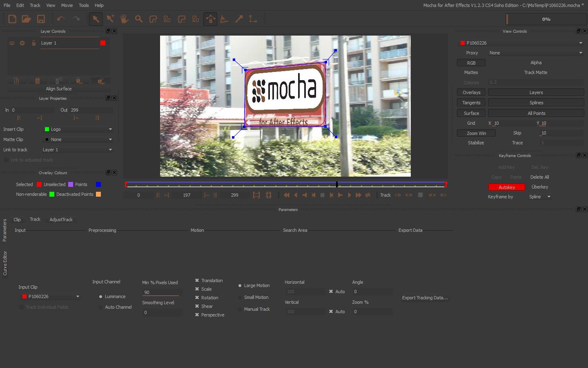Disable Perspective motion tracking
This screenshot has height=368, width=588.
pyautogui.click(x=197, y=315)
